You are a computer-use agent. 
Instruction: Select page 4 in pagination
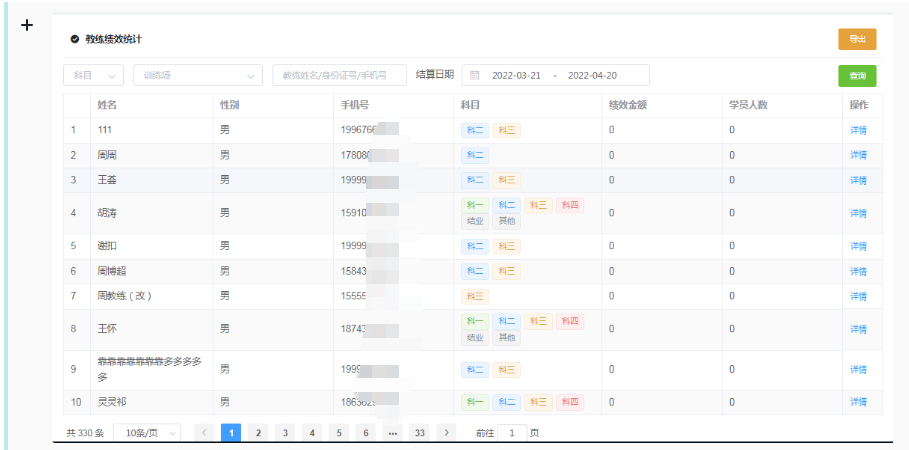point(312,433)
